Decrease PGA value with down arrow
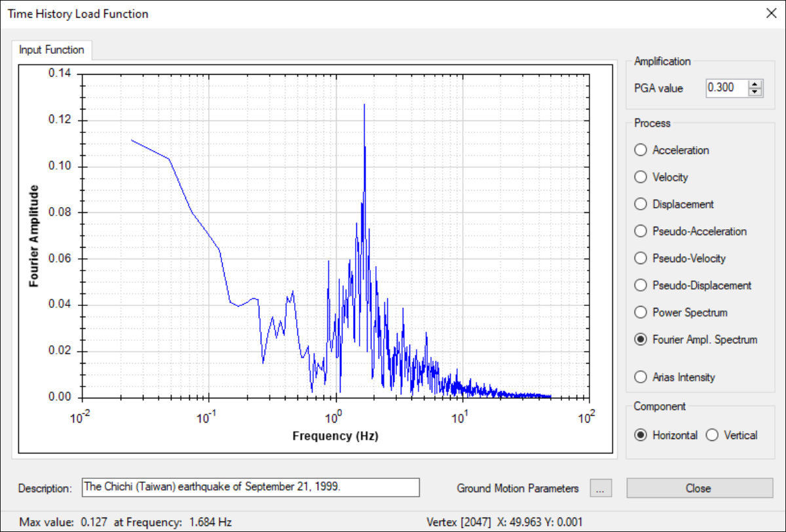This screenshot has width=786, height=532. [x=756, y=92]
